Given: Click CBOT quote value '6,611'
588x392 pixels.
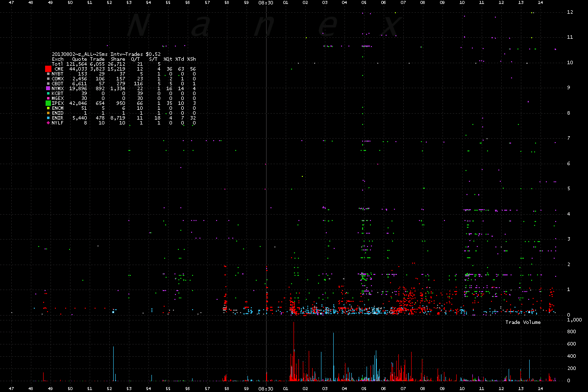Looking at the screenshot, I should coord(80,84).
